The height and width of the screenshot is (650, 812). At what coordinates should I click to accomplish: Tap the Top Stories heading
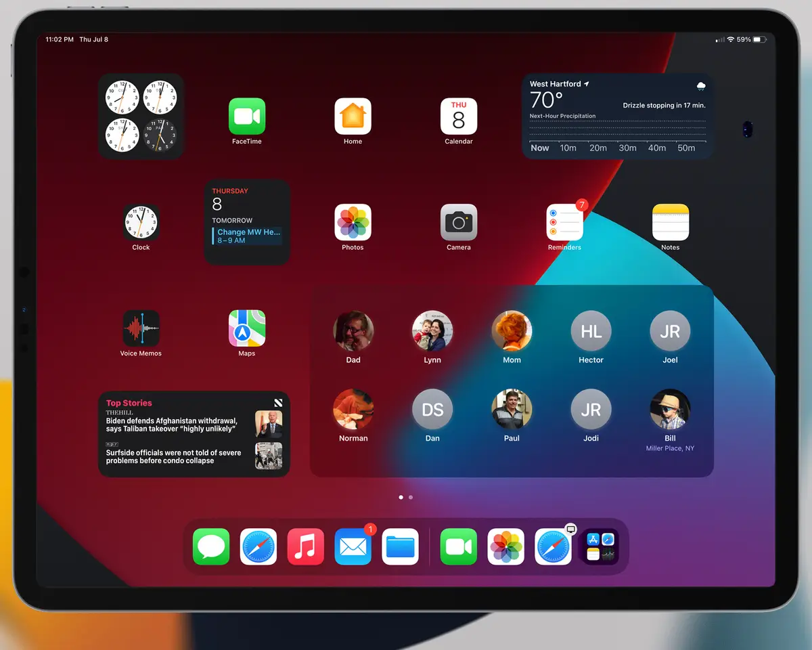pos(129,403)
